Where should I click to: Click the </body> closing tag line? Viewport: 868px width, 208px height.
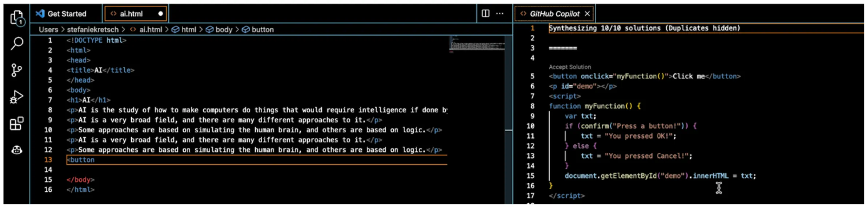tap(80, 180)
